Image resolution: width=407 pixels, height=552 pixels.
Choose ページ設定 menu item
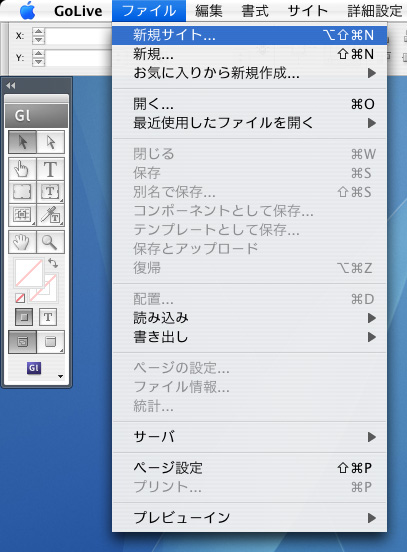[x=249, y=468]
